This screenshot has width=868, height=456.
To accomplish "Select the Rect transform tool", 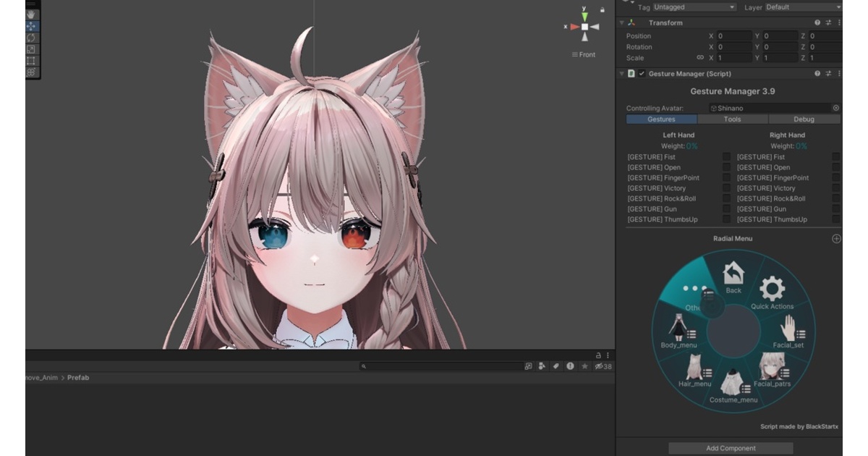I will [31, 61].
